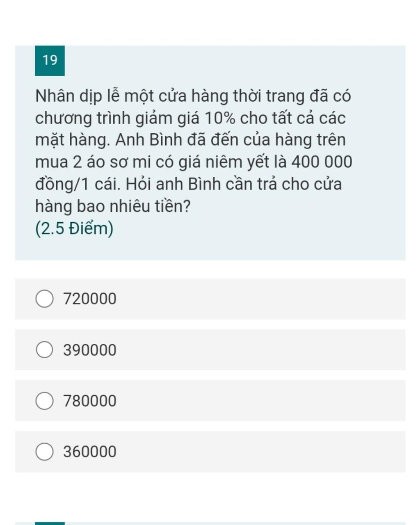420x525 pixels.
Task: Click the "(2.5 Điểm)" points text
Action: 74,228
